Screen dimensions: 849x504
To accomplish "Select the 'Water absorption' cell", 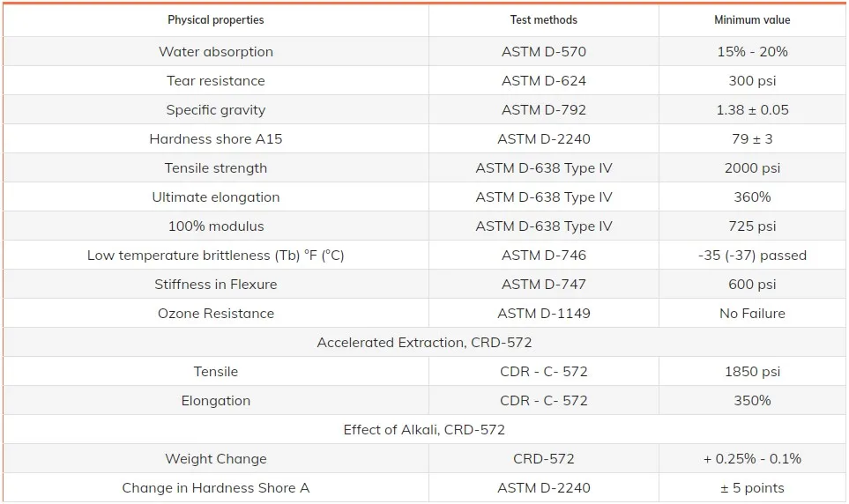I will coord(216,52).
